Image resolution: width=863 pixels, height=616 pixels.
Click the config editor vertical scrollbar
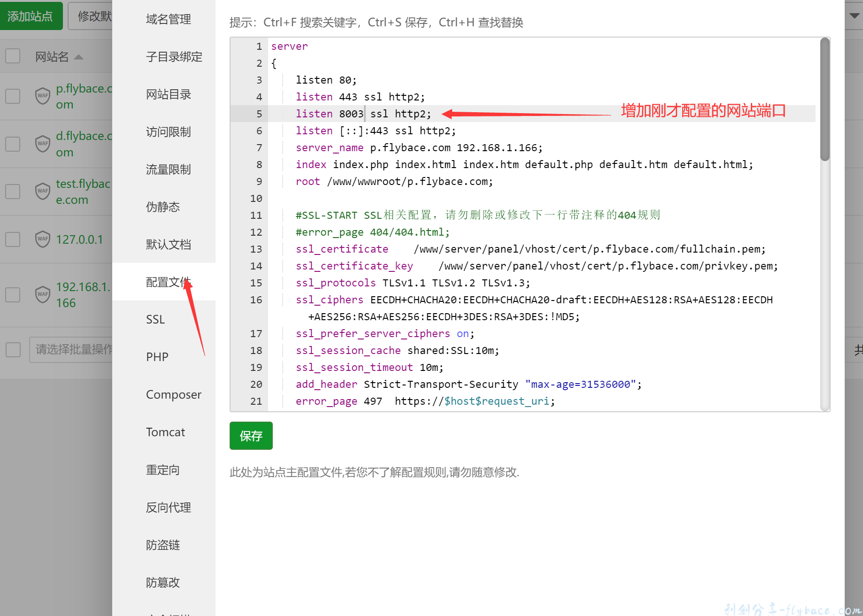pos(824,100)
